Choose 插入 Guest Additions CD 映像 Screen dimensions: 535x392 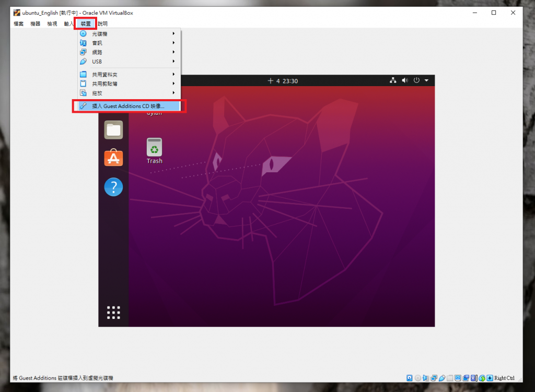(x=130, y=106)
